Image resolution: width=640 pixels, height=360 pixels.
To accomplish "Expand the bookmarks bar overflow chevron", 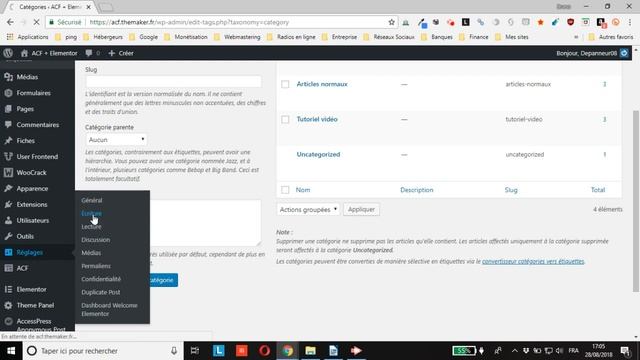I will point(576,37).
